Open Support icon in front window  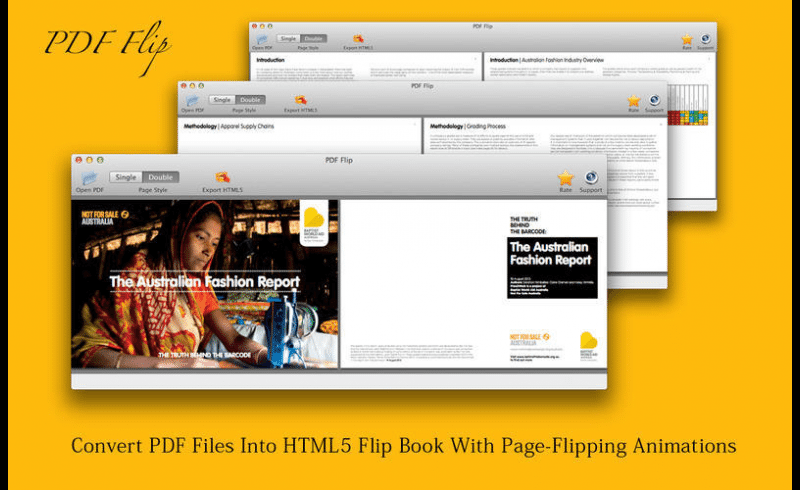pos(591,177)
